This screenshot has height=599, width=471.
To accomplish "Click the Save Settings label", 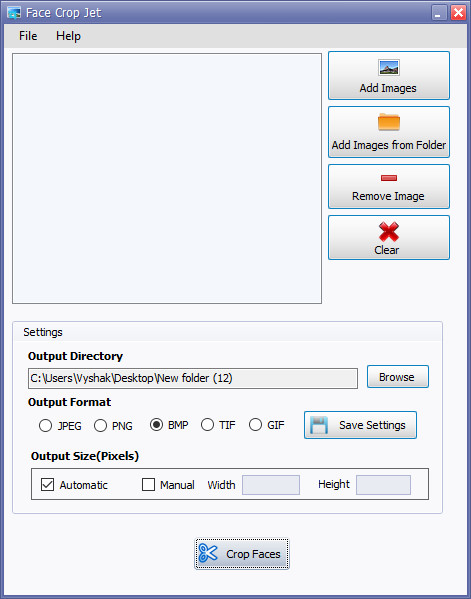I will [372, 425].
